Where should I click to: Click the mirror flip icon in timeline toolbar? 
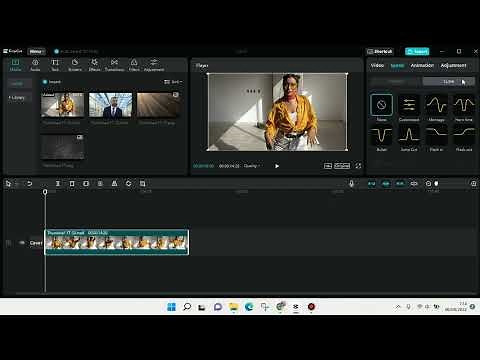[114, 183]
